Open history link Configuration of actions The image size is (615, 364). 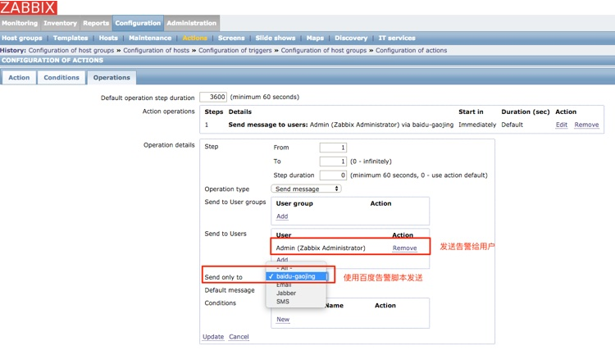(411, 50)
